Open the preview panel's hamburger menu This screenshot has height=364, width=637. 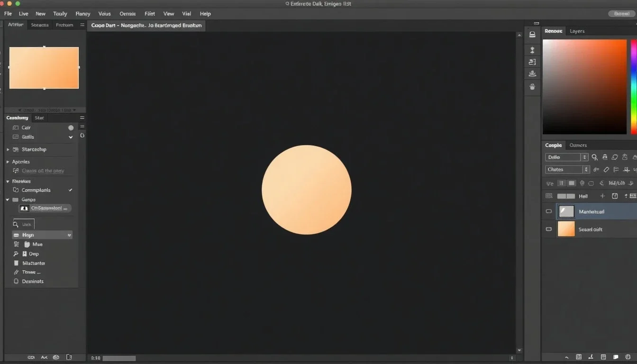[82, 25]
